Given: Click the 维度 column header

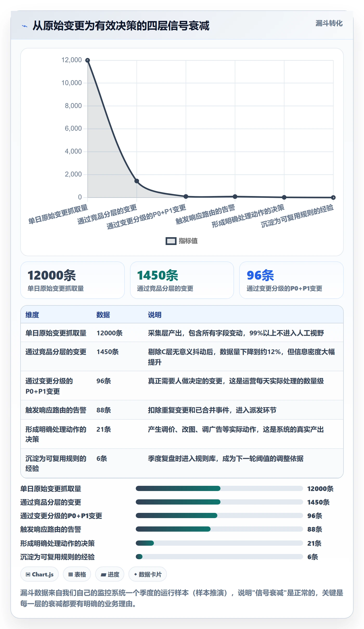Looking at the screenshot, I should point(32,315).
